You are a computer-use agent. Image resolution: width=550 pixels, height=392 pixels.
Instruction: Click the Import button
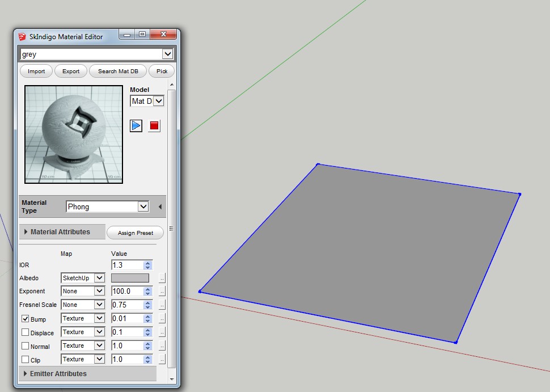click(x=36, y=71)
